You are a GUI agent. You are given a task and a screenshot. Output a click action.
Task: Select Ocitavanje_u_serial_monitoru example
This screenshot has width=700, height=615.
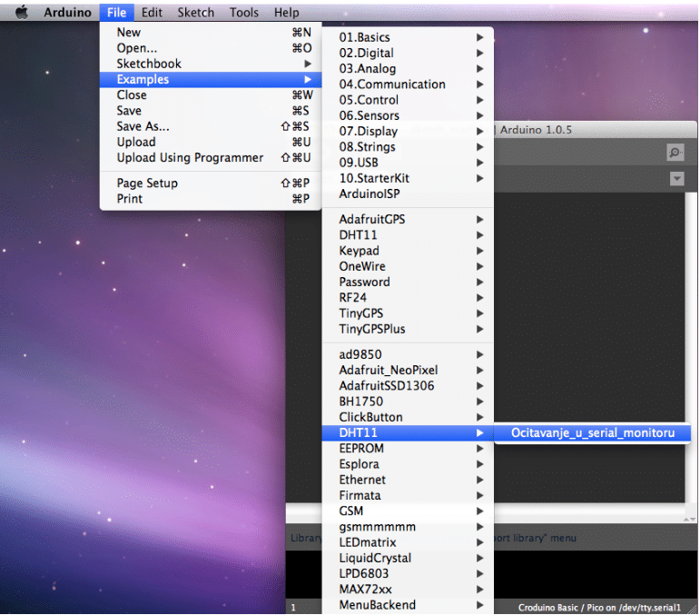pos(593,433)
